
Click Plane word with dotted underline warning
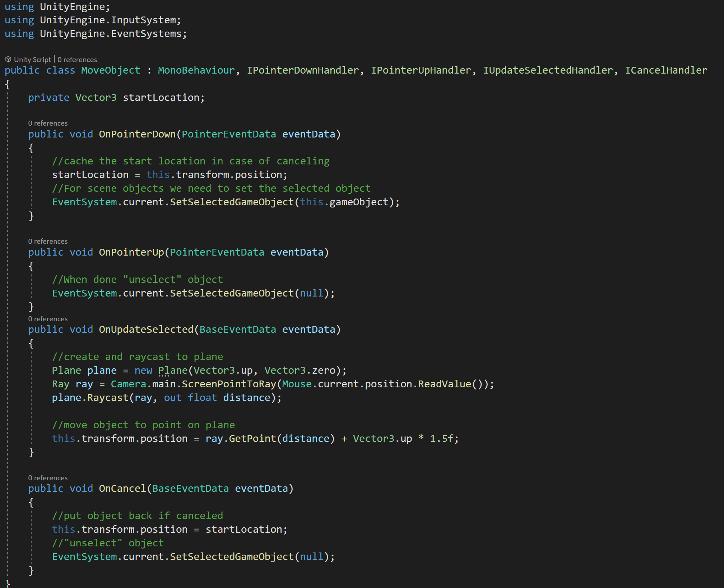click(x=174, y=370)
